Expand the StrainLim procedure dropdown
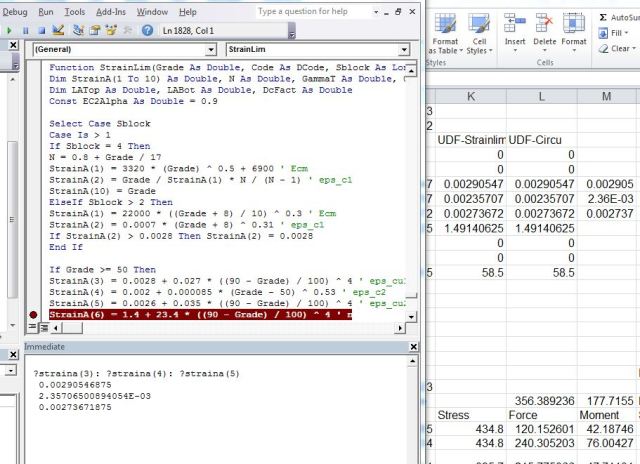 coord(404,49)
